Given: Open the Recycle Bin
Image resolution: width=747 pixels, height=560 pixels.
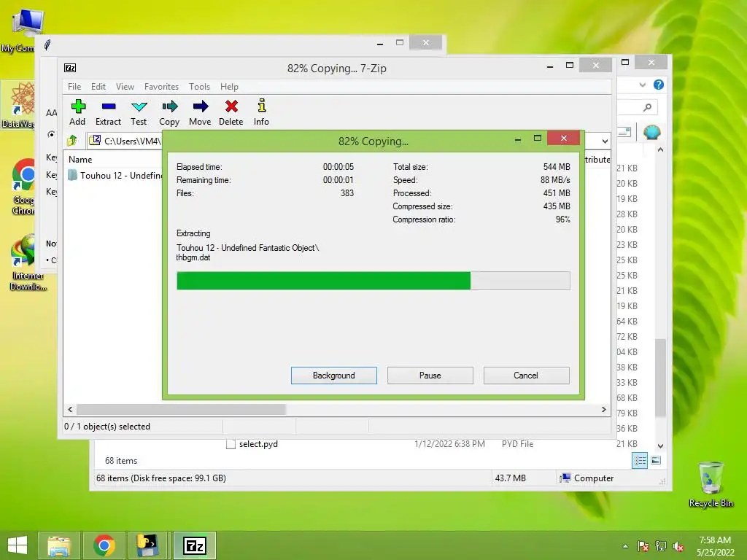Looking at the screenshot, I should coord(711,485).
